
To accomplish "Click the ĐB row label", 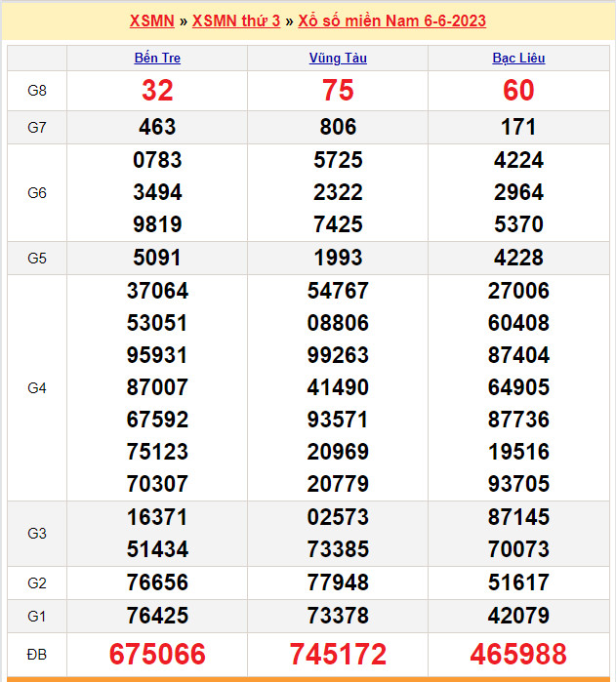I will click(37, 654).
